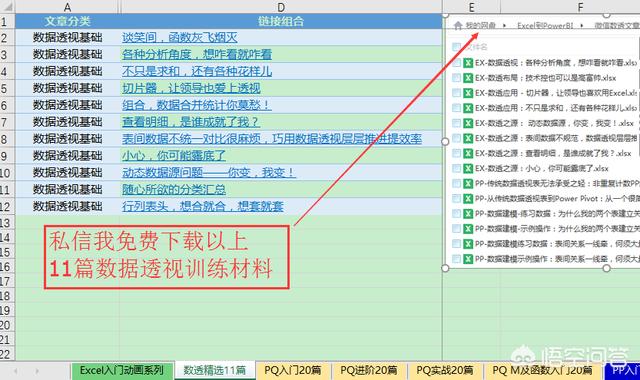This screenshot has height=380, width=640.
Task: Select the 数透精选11篇 sheet tab
Action: point(215,371)
